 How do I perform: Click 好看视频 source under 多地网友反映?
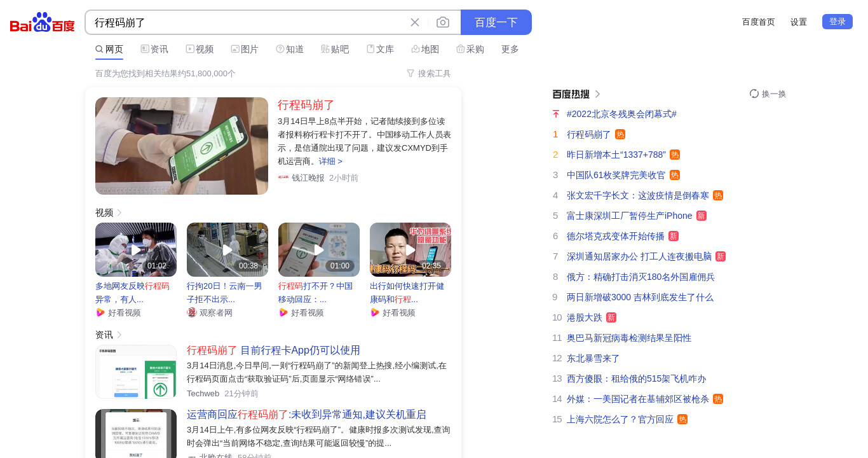point(124,312)
